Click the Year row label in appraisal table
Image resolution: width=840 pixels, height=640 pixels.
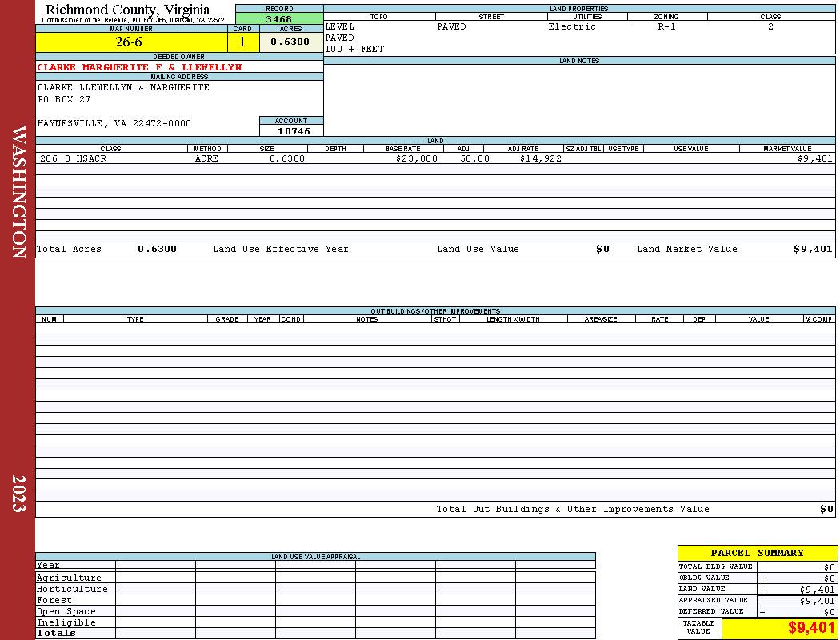(48, 565)
